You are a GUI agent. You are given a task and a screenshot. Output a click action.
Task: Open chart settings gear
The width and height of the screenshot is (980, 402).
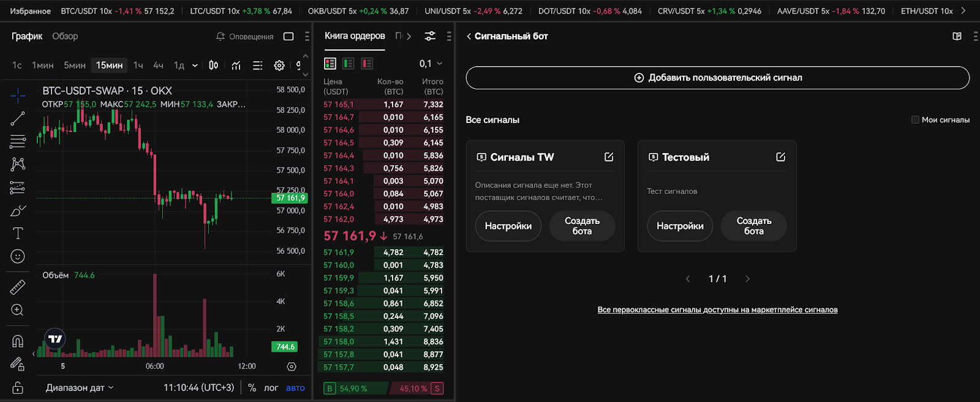pyautogui.click(x=279, y=65)
